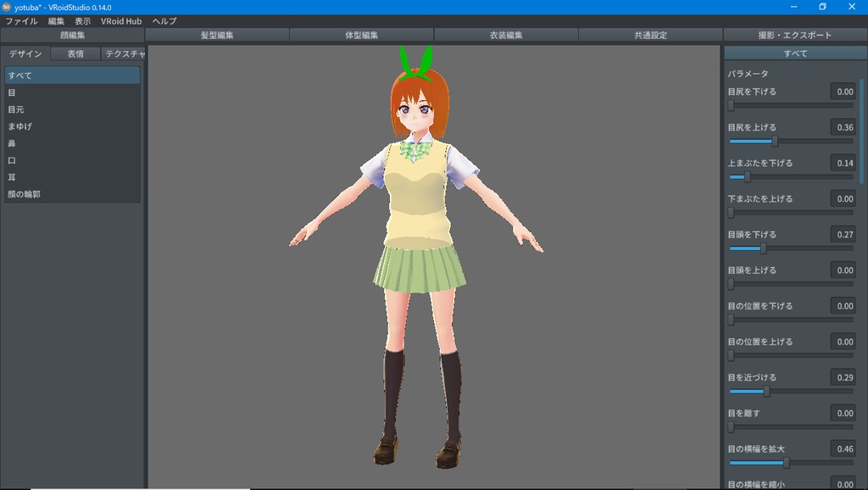
Task: Click the 目の横幅を拡大 slider
Action: pos(792,463)
